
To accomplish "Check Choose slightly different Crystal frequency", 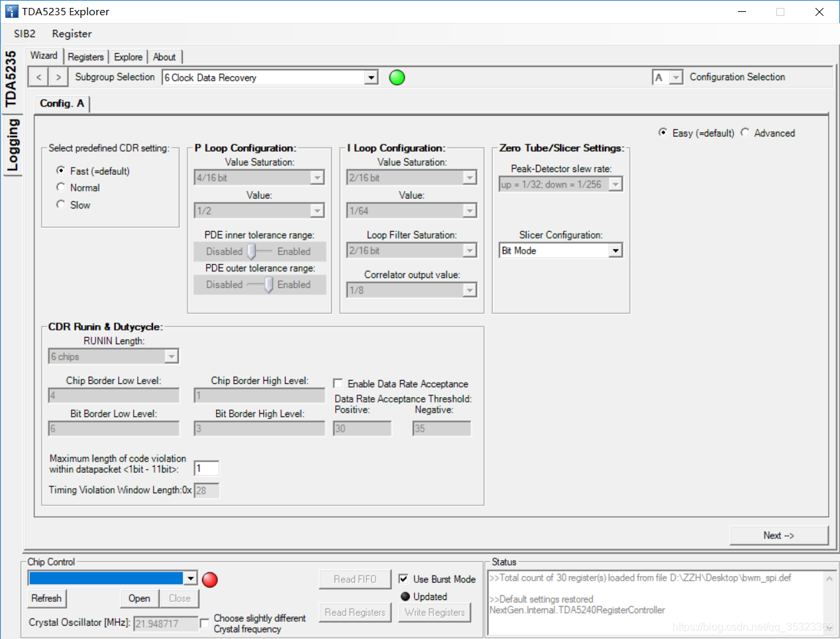I will pos(205,623).
